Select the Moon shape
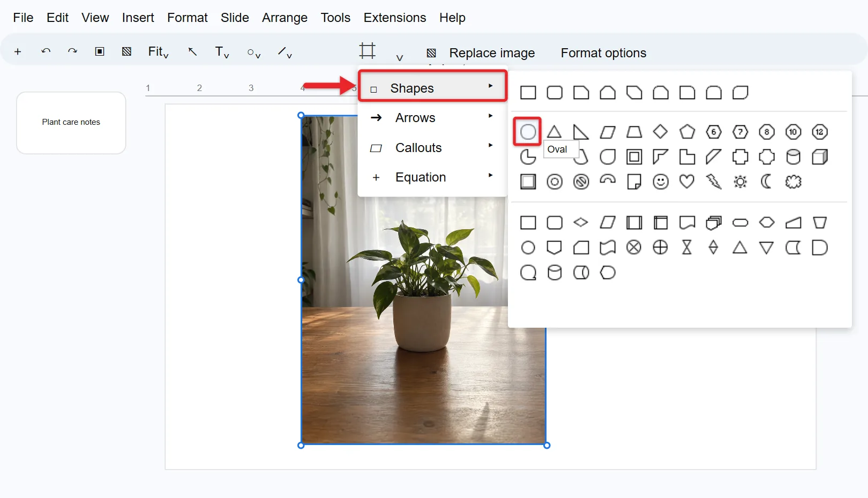Screen dimensions: 868x498 [x=767, y=182]
